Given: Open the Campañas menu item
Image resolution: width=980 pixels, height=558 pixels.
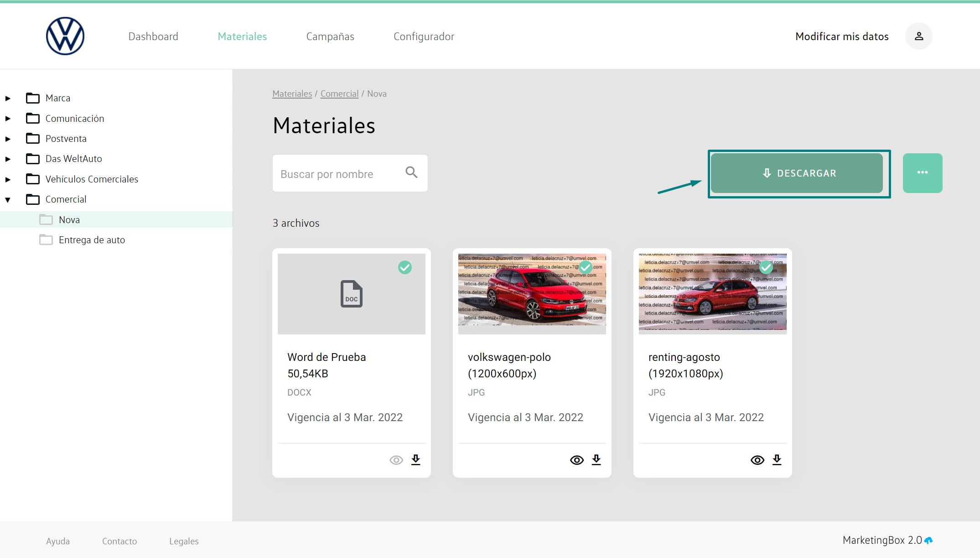Looking at the screenshot, I should [x=330, y=37].
